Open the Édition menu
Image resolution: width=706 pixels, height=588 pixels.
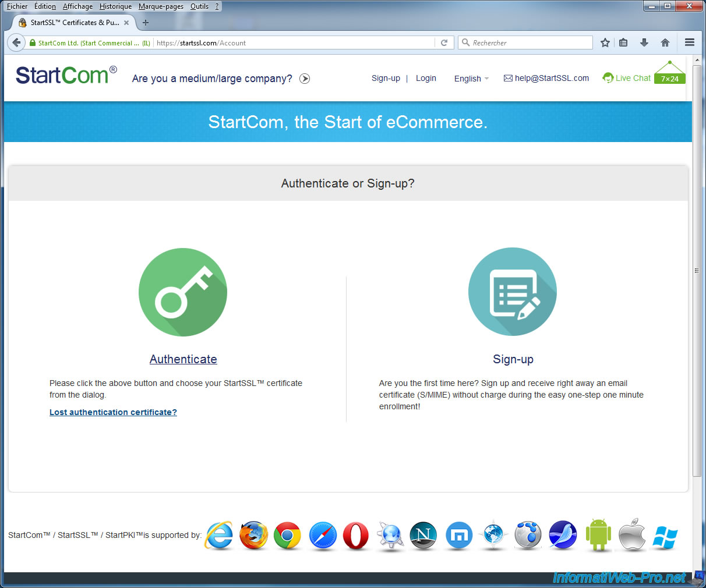point(45,6)
